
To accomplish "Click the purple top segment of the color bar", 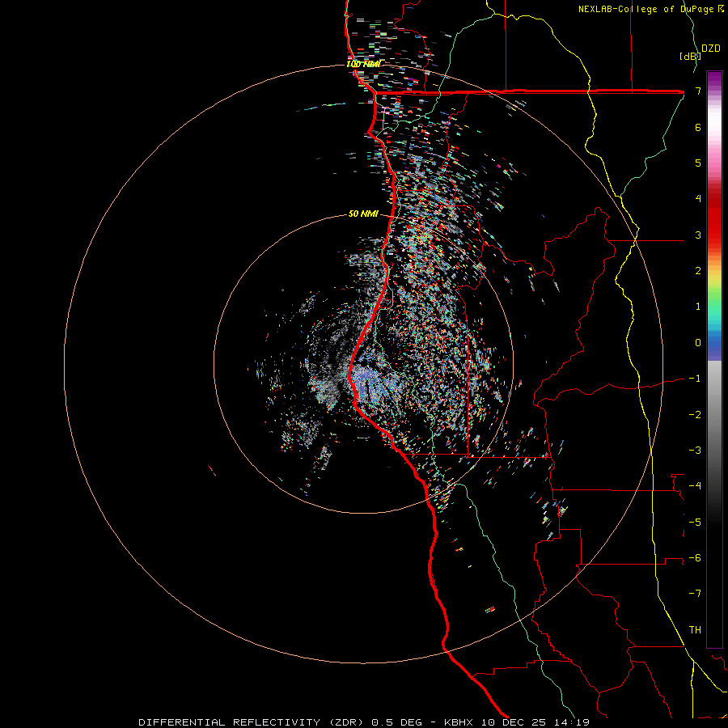I will tap(714, 79).
